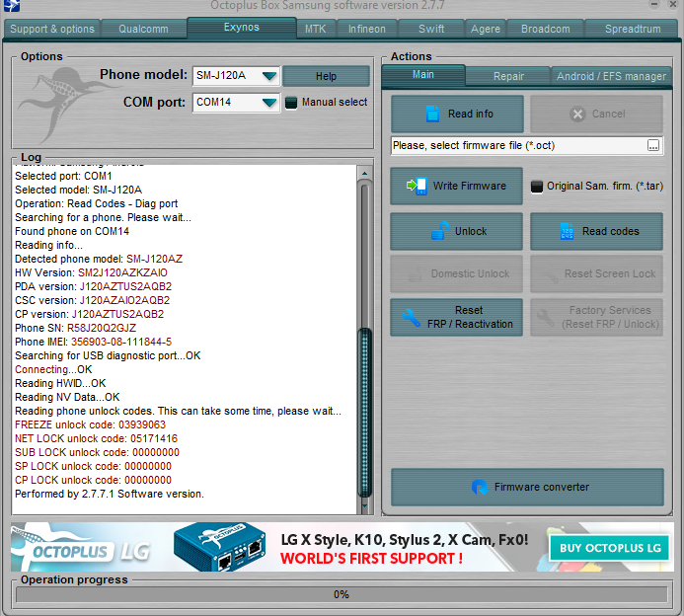Click the Operation progress bar
Viewport: 684px width, 616px height.
[x=342, y=594]
